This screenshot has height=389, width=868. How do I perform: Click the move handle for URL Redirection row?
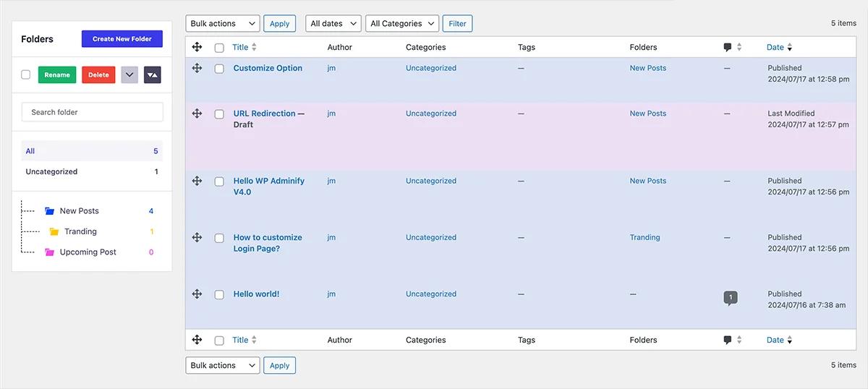pyautogui.click(x=197, y=114)
